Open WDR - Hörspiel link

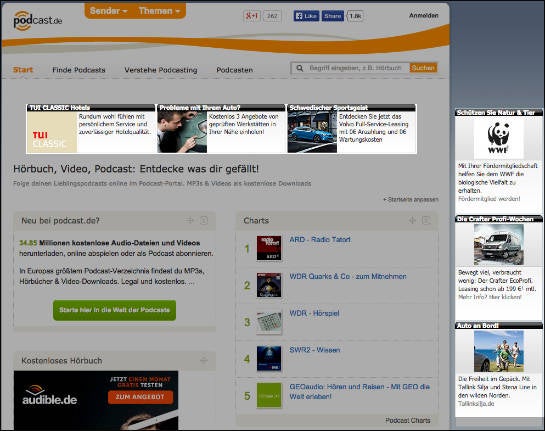[314, 313]
